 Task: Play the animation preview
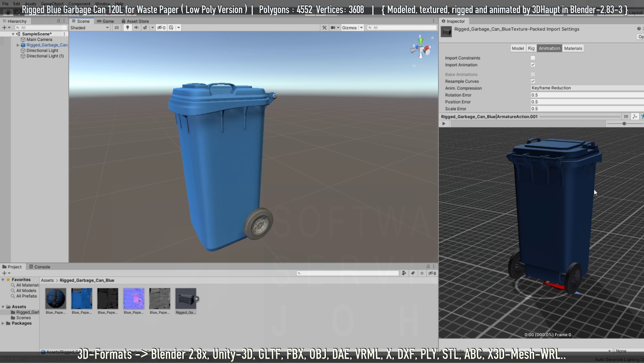point(444,124)
